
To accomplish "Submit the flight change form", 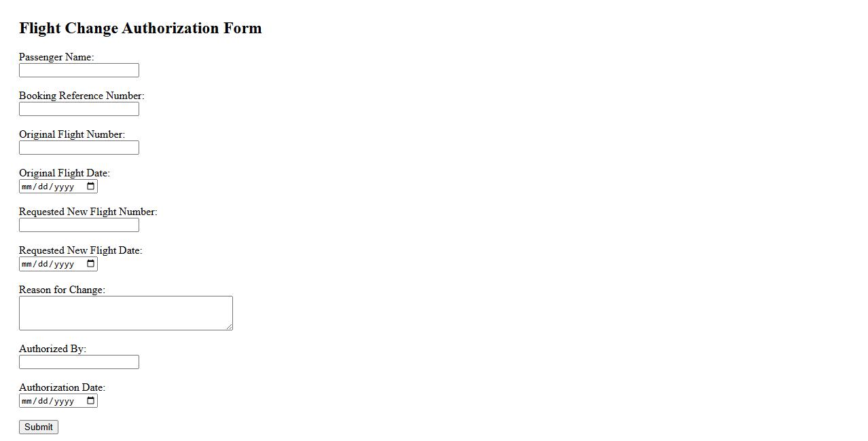I will (x=39, y=427).
